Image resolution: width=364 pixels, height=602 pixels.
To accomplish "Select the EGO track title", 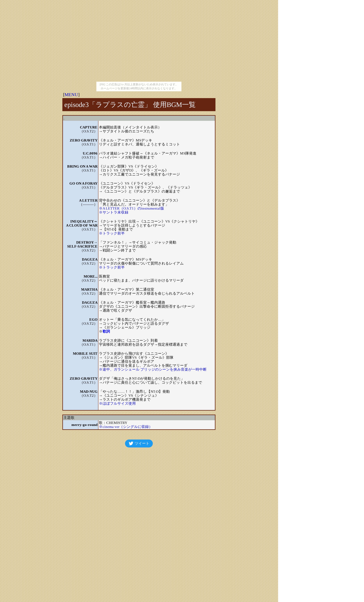I will point(93,320).
